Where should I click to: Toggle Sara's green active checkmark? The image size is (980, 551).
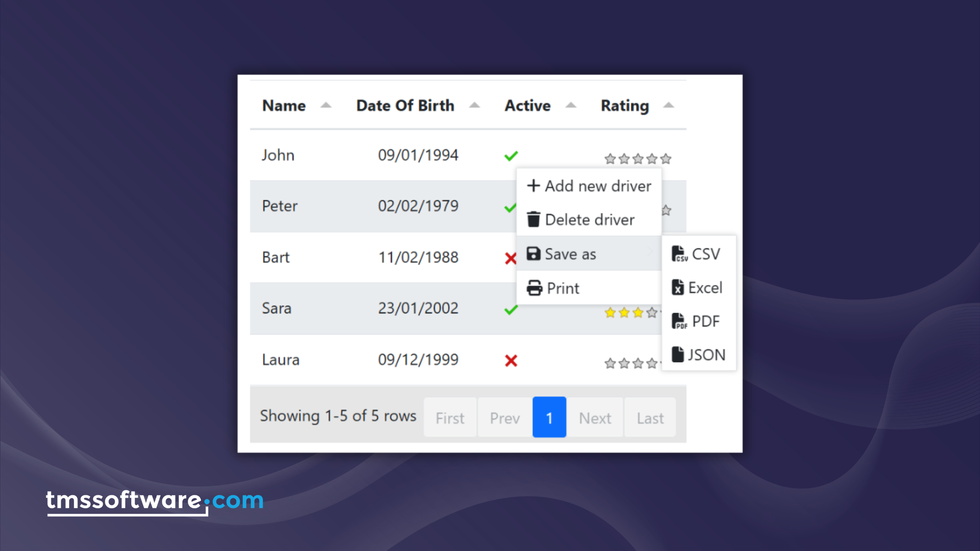pyautogui.click(x=510, y=310)
